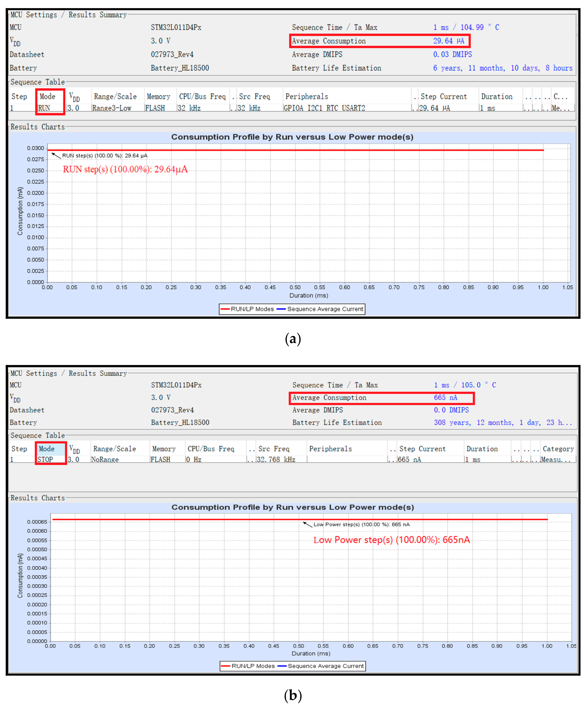The height and width of the screenshot is (710, 588).
Task: Select the Mode column header in top table
Action: click(x=47, y=97)
